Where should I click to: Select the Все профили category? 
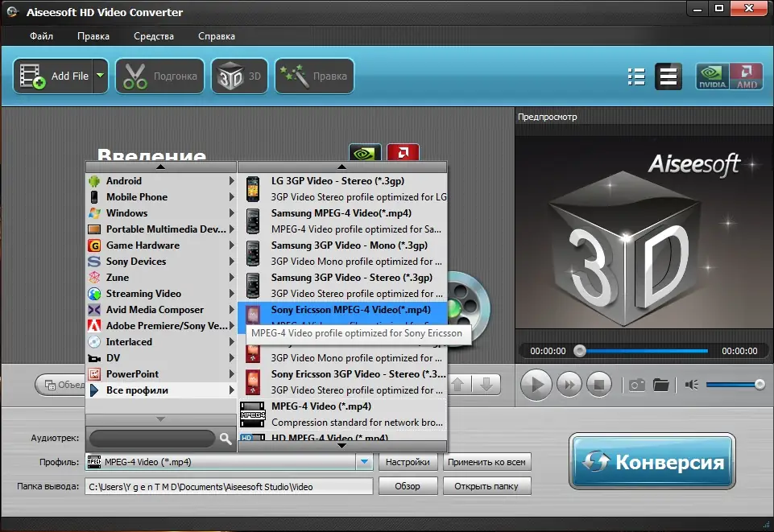[x=161, y=390]
